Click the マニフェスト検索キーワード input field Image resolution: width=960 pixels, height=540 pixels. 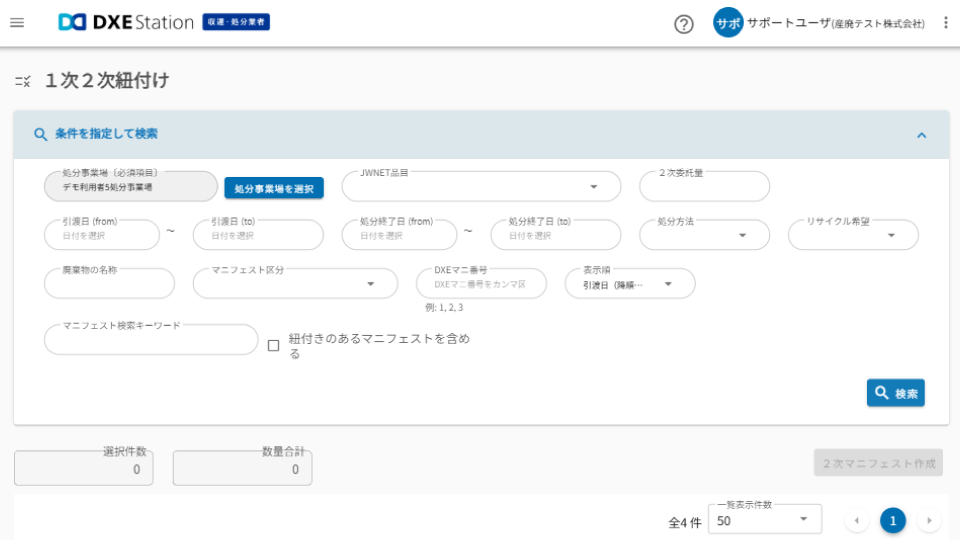pos(151,340)
